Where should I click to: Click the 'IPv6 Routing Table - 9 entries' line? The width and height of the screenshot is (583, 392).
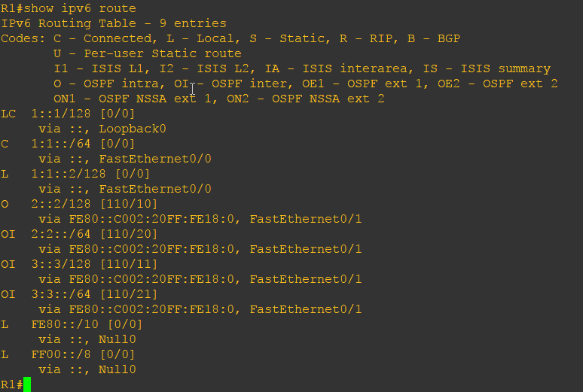click(113, 23)
